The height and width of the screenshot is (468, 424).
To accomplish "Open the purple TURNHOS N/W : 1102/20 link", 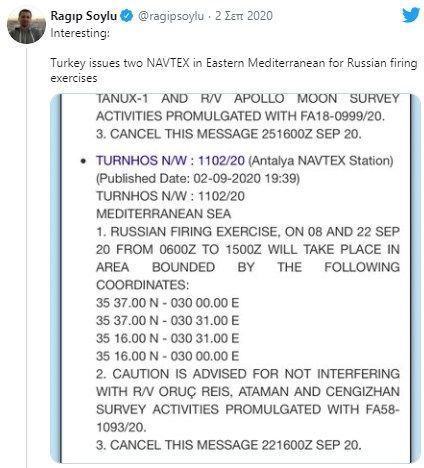I will 170,161.
